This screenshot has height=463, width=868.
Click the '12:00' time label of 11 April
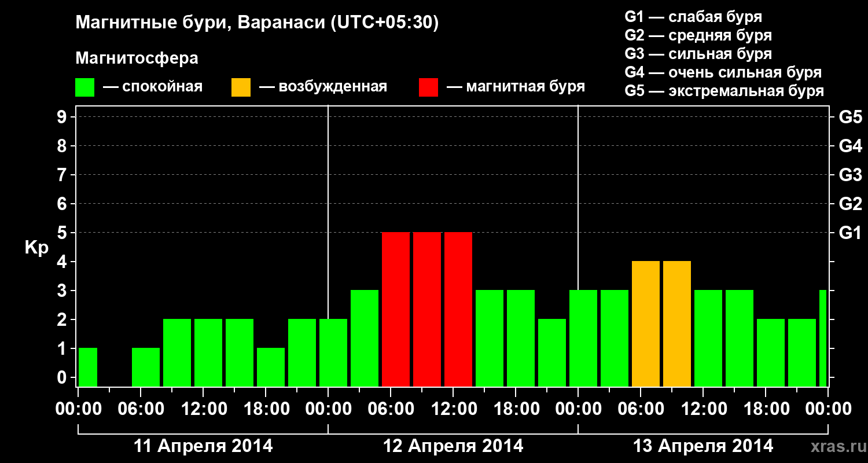(203, 409)
